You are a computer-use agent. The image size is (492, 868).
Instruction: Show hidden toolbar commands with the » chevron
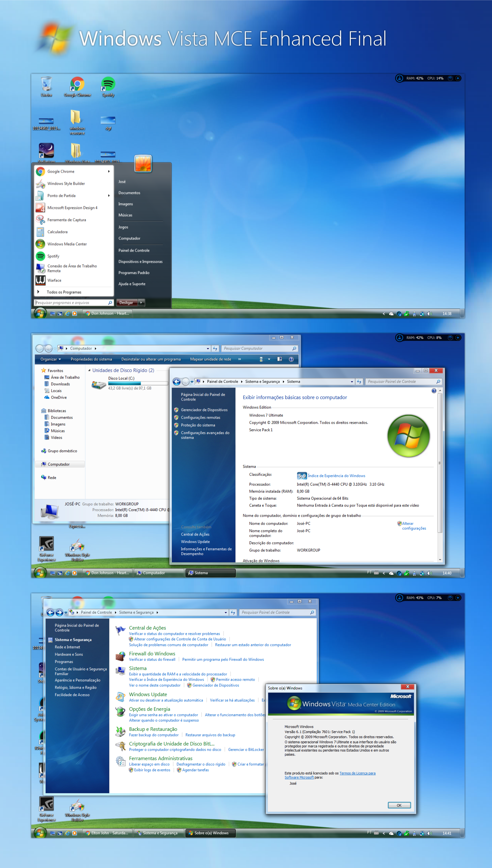[240, 359]
